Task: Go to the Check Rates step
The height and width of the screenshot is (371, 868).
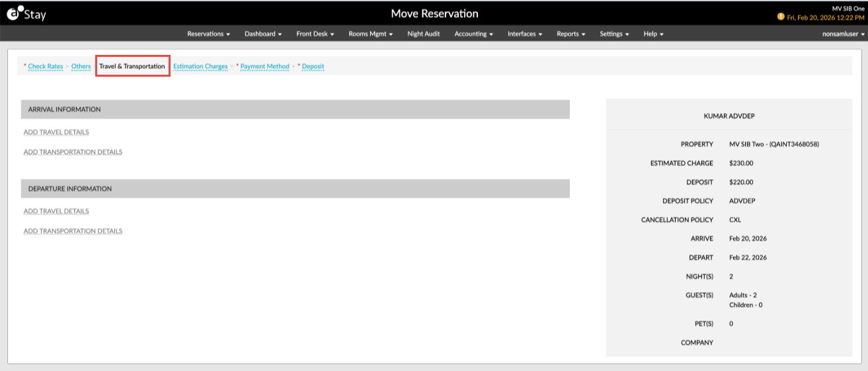Action: click(46, 66)
